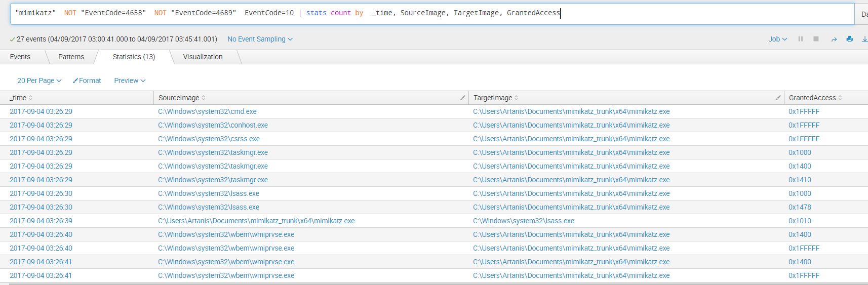
Task: Click 0x1FFFFF in the csrss.exe row
Action: [x=804, y=139]
